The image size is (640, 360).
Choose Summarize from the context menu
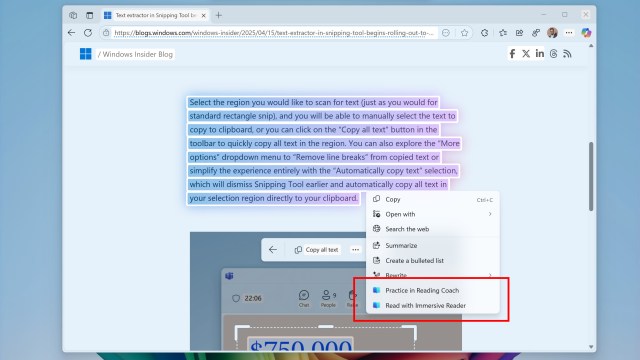pos(433,245)
